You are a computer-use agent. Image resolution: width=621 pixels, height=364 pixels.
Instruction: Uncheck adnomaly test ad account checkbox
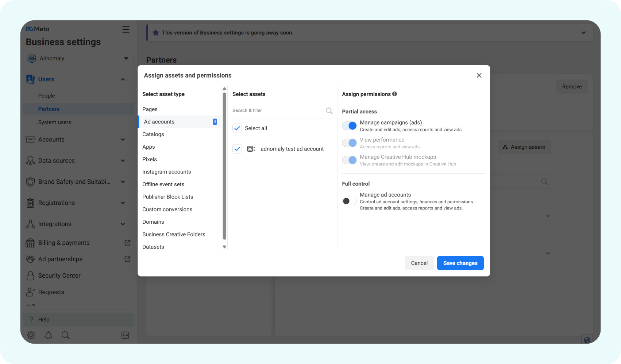237,149
